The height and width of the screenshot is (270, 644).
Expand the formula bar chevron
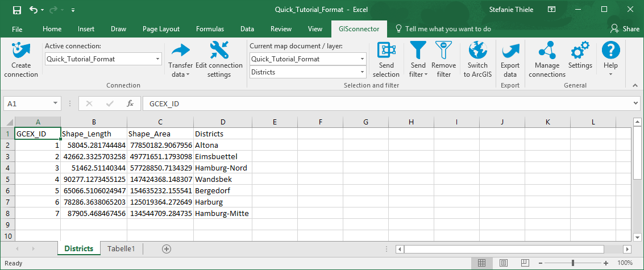636,103
